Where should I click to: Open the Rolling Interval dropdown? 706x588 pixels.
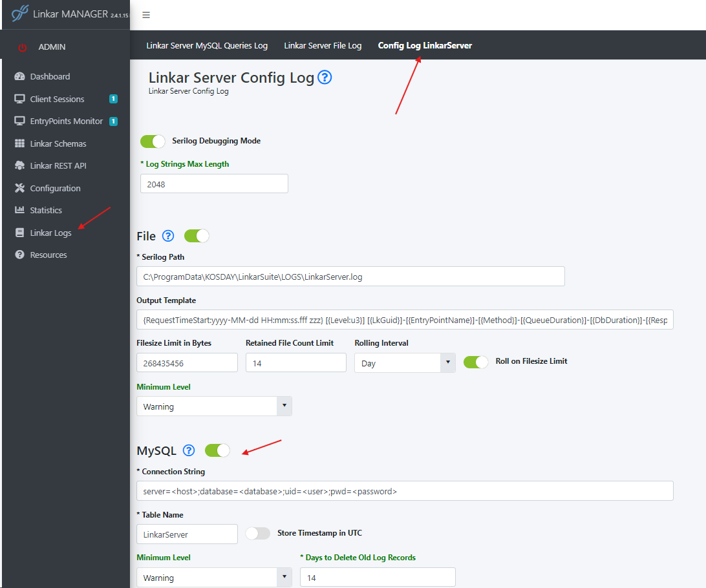coord(405,363)
